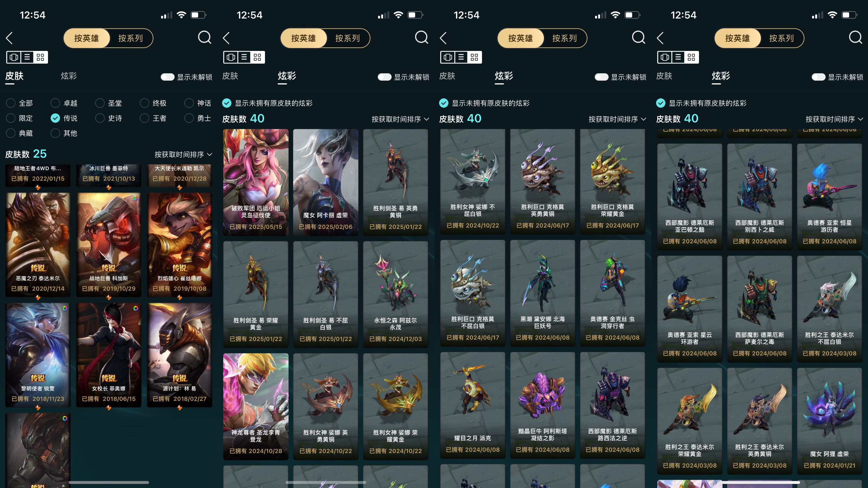The image size is (868, 488).
Task: Open 皮肤 tab on screen with 破败军团 厄运小姐
Action: [x=230, y=76]
